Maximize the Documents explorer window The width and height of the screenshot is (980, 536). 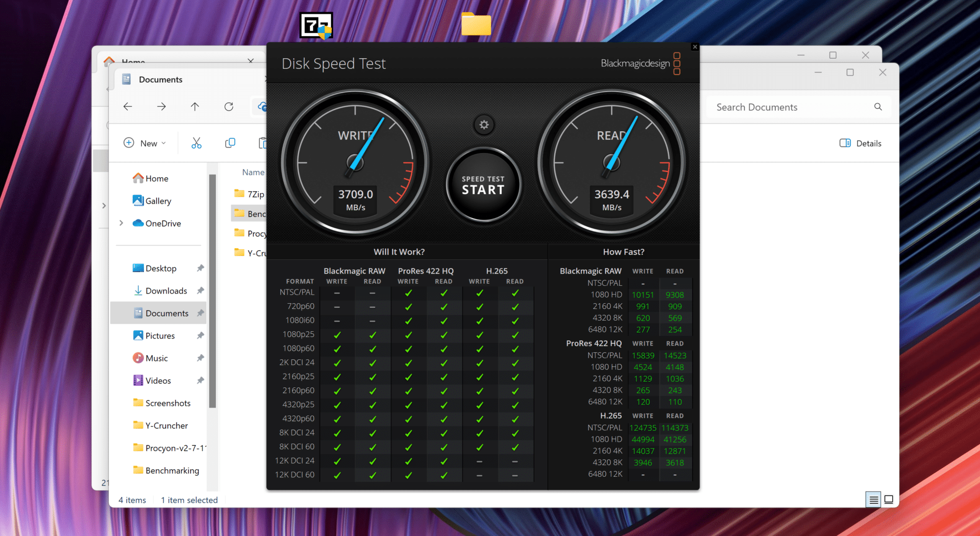click(x=850, y=72)
